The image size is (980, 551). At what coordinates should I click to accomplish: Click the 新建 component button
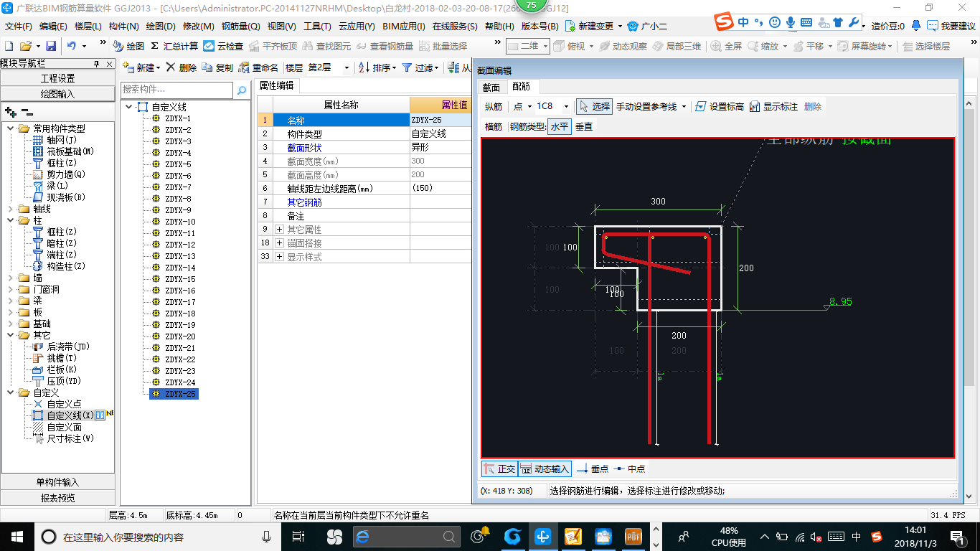(141, 67)
